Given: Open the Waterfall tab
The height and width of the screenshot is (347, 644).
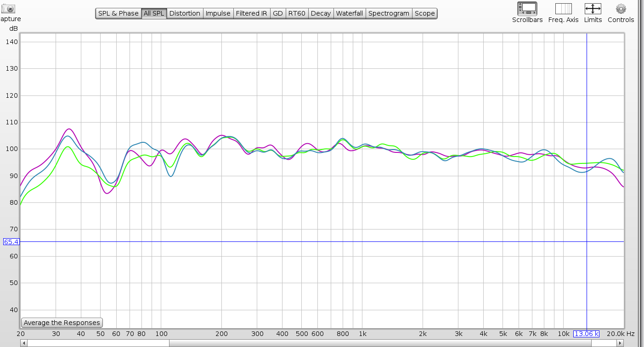Looking at the screenshot, I should pos(349,13).
